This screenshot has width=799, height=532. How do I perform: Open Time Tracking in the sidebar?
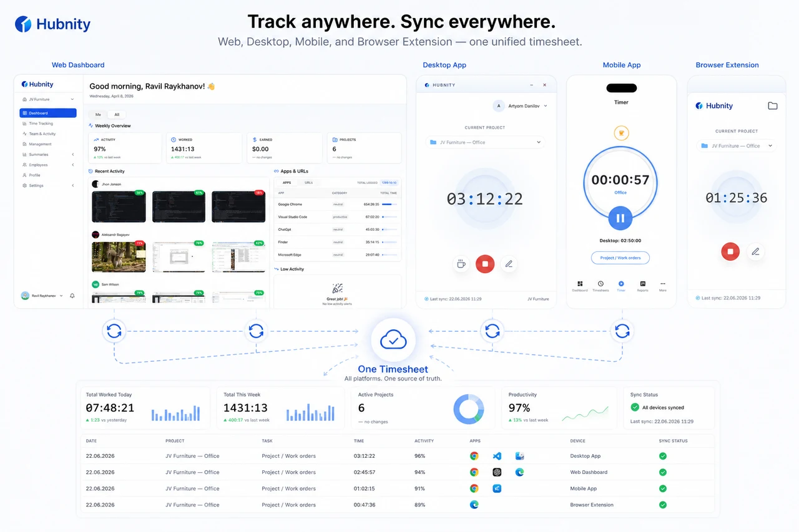48,123
